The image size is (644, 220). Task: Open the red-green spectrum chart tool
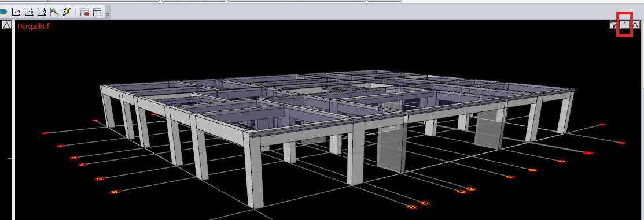coord(54,12)
